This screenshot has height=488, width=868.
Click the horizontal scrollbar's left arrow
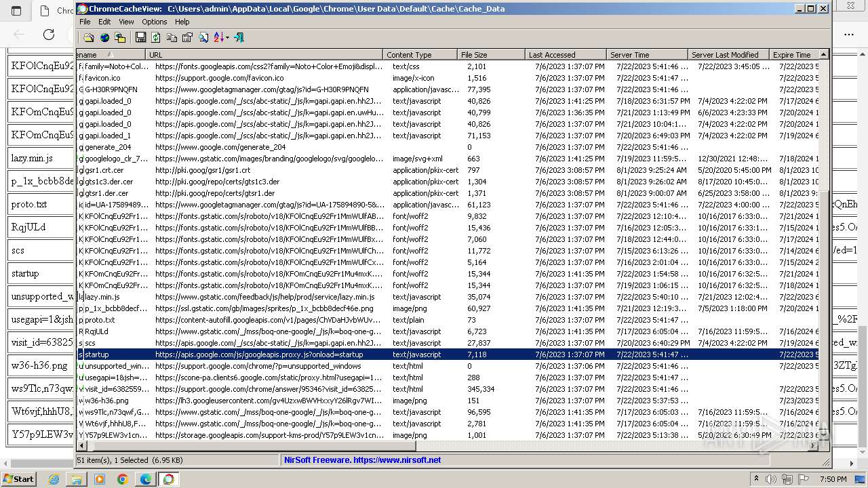pyautogui.click(x=83, y=446)
